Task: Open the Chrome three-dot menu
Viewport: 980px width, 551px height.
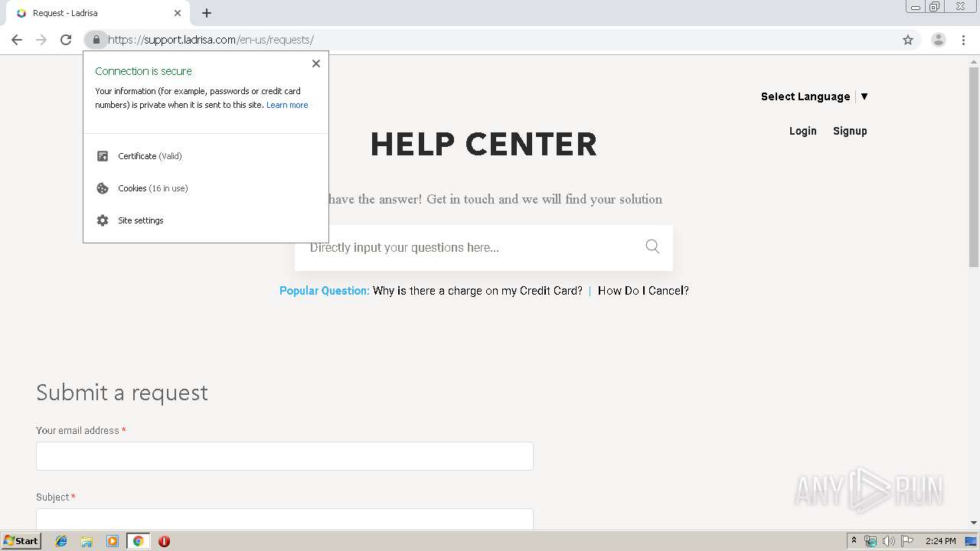Action: tap(963, 40)
